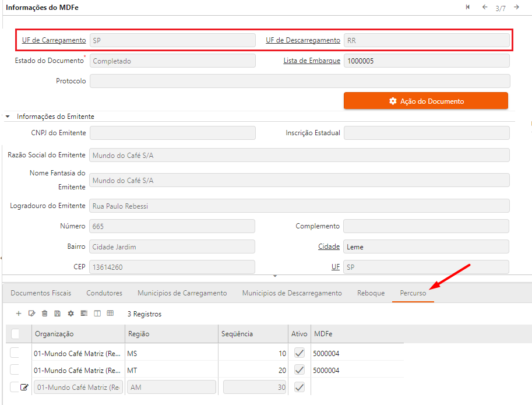Image resolution: width=532 pixels, height=405 pixels.
Task: Add a new record with plus icon
Action: (19, 314)
